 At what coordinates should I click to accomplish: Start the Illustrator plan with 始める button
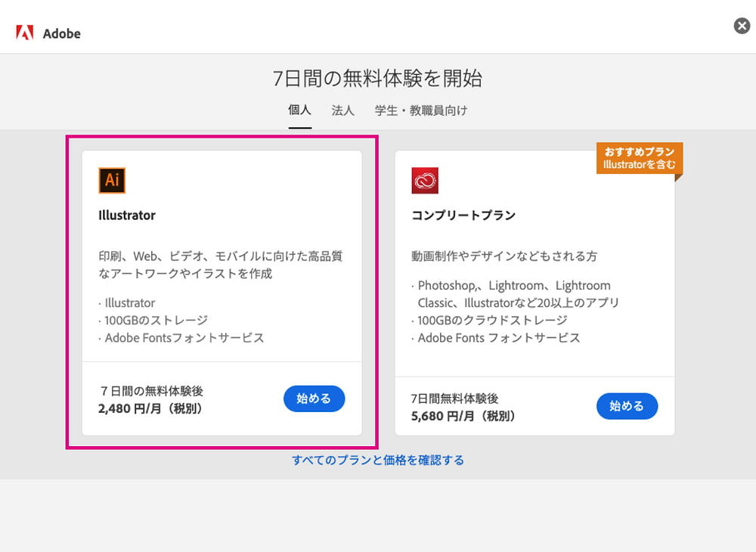coord(314,398)
